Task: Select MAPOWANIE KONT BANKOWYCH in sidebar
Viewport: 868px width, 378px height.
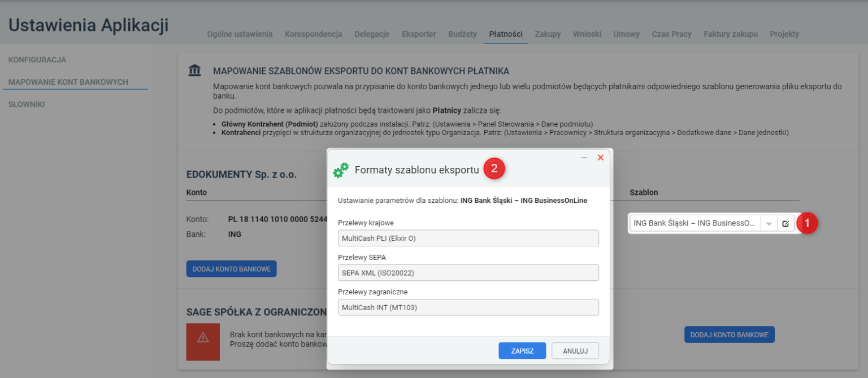Action: (68, 82)
